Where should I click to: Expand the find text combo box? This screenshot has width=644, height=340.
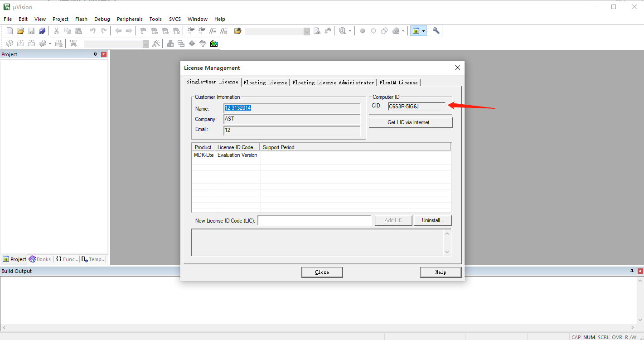pyautogui.click(x=307, y=31)
